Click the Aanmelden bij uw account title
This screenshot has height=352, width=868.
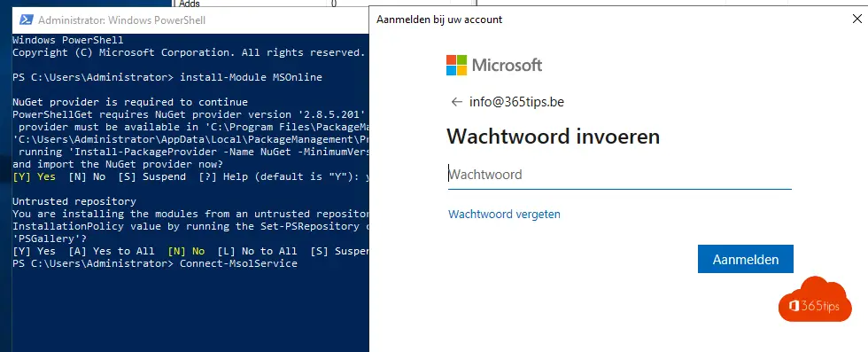[x=439, y=20]
